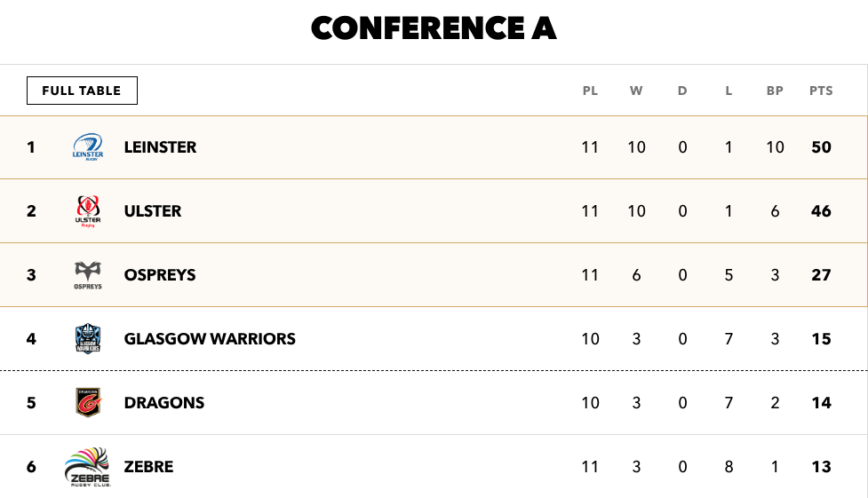Click the BP column header
Viewport: 868px width, 498px height.
(775, 91)
